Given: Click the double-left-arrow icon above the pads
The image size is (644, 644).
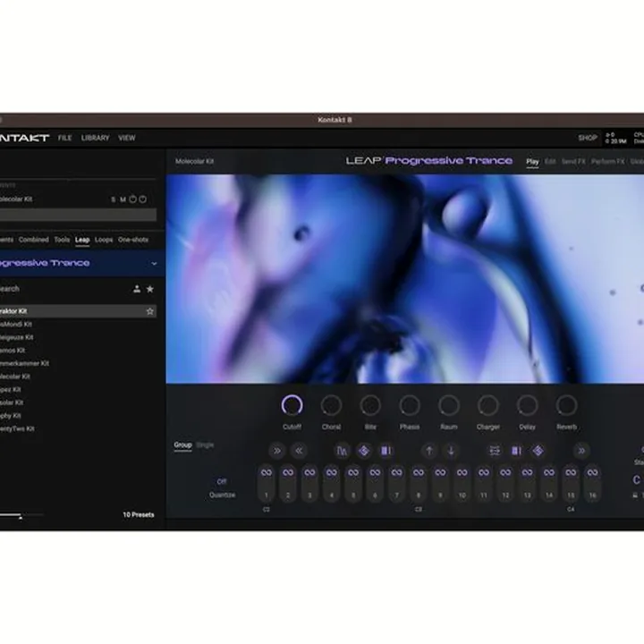Looking at the screenshot, I should coord(299,451).
